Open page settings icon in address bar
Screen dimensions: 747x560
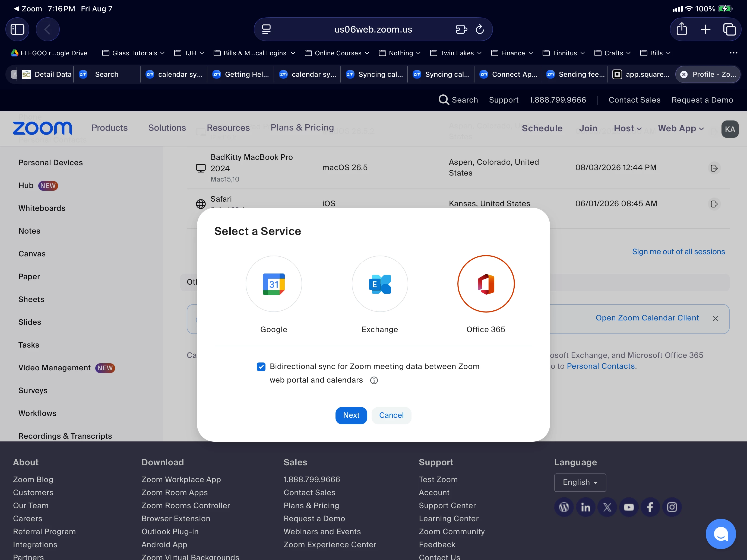pos(267,29)
